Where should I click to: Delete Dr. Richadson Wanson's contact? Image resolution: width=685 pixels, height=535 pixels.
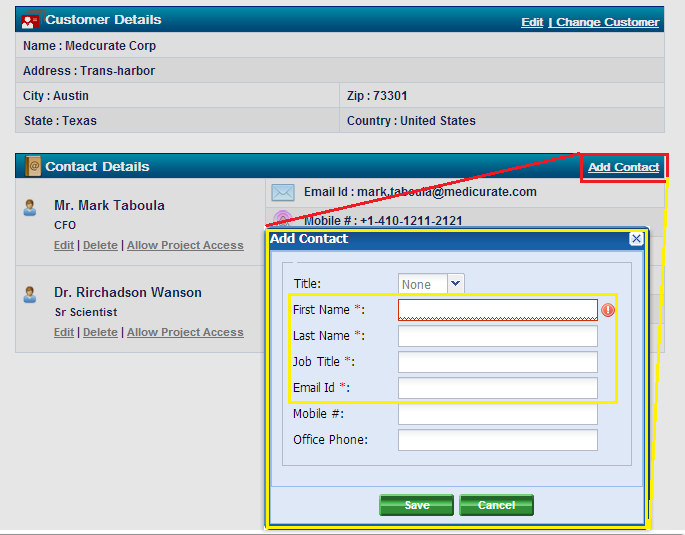pos(100,332)
